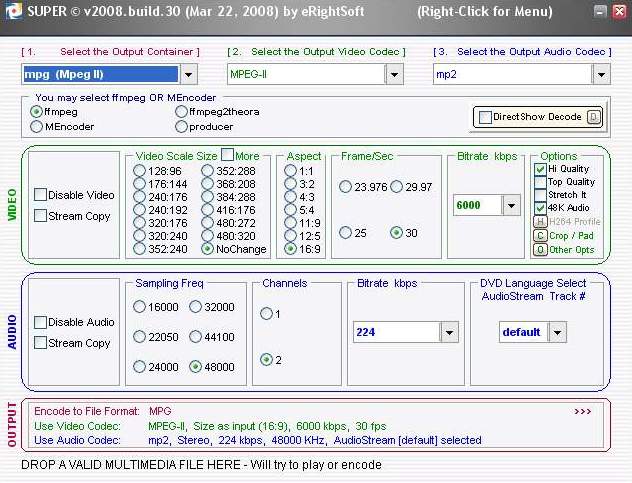Screen dimensions: 632x483
Task: Select 30 frames per second
Action: point(397,233)
